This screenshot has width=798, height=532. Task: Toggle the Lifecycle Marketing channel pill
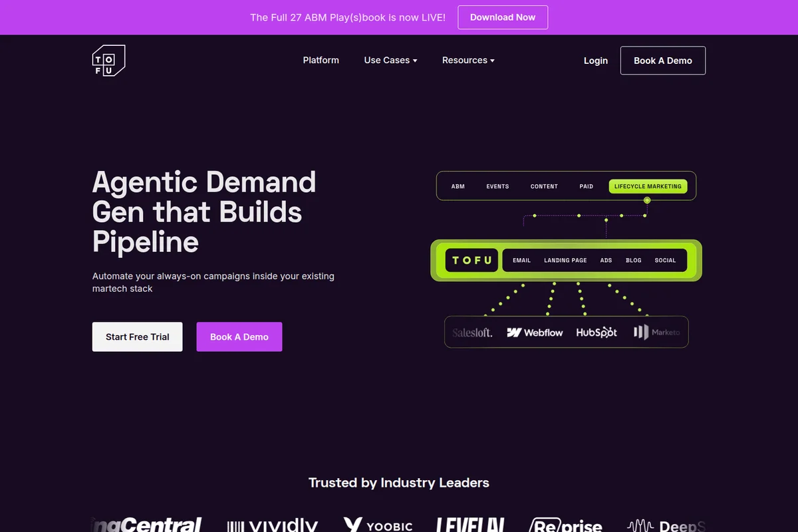(648, 186)
